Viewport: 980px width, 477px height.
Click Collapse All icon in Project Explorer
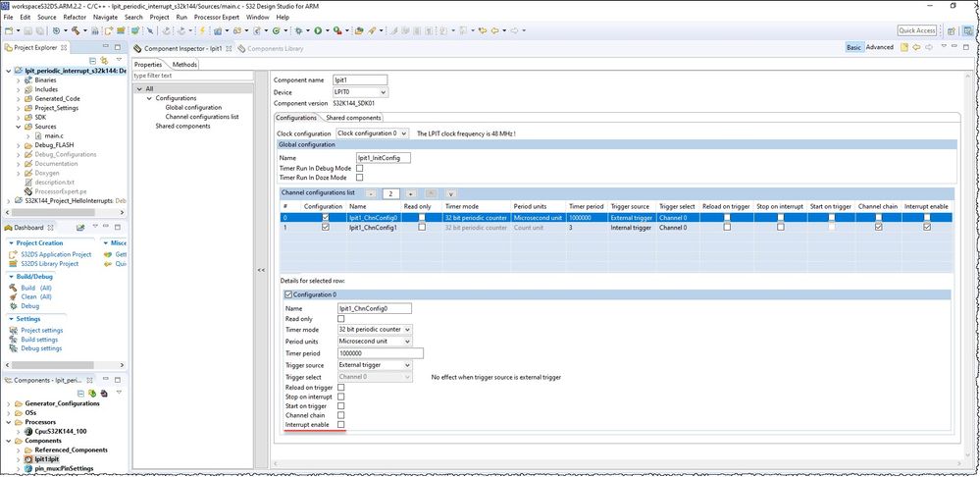[92, 61]
